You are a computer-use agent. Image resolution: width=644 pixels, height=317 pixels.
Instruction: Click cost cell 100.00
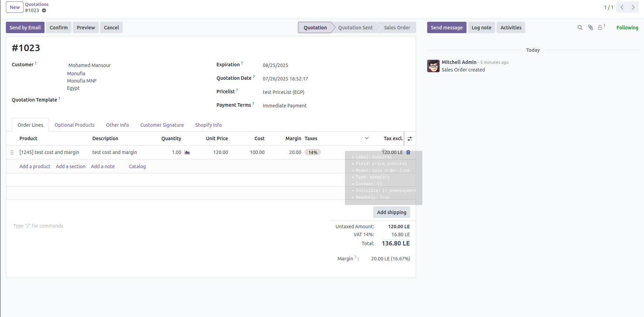coord(257,152)
